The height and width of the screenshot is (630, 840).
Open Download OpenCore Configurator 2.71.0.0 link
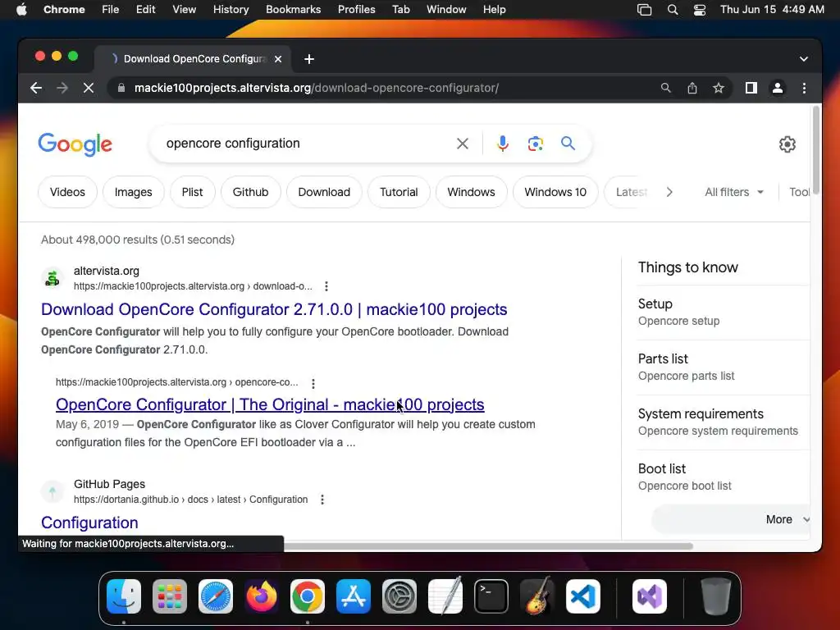tap(274, 309)
